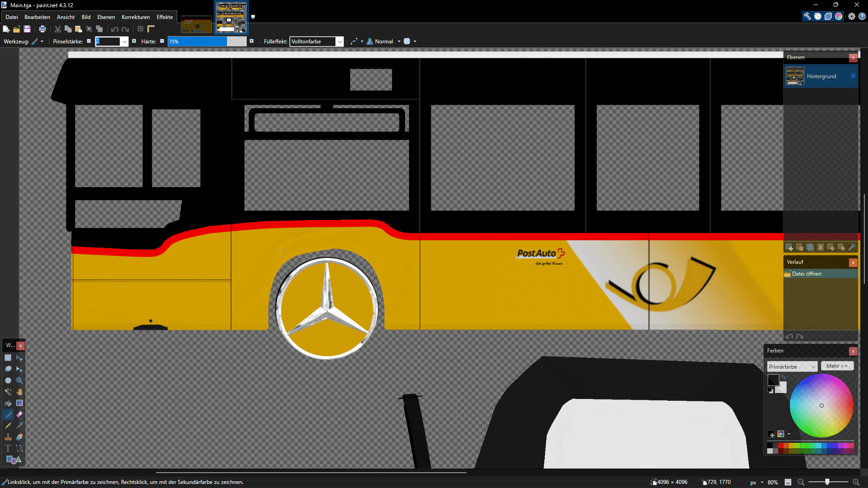868x488 pixels.
Task: Open the Effekte menu
Action: [x=165, y=17]
